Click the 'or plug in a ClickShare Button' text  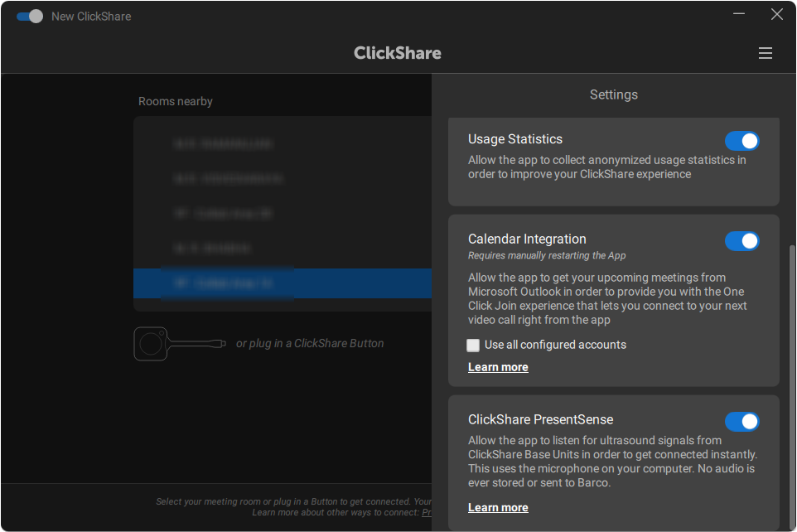click(x=310, y=343)
